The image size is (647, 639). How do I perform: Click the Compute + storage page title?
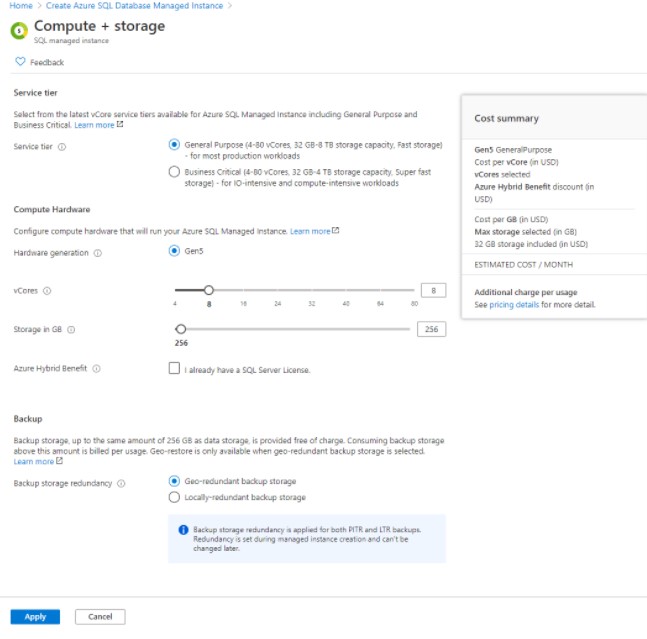pyautogui.click(x=99, y=26)
